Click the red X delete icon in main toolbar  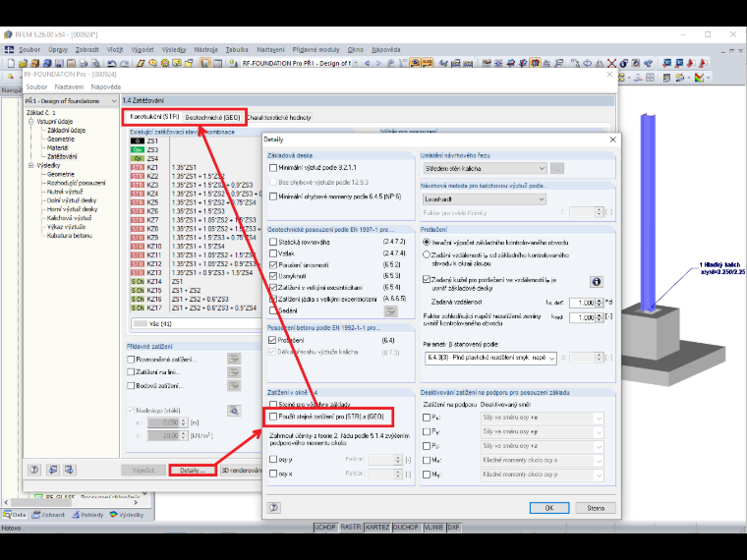point(611,63)
